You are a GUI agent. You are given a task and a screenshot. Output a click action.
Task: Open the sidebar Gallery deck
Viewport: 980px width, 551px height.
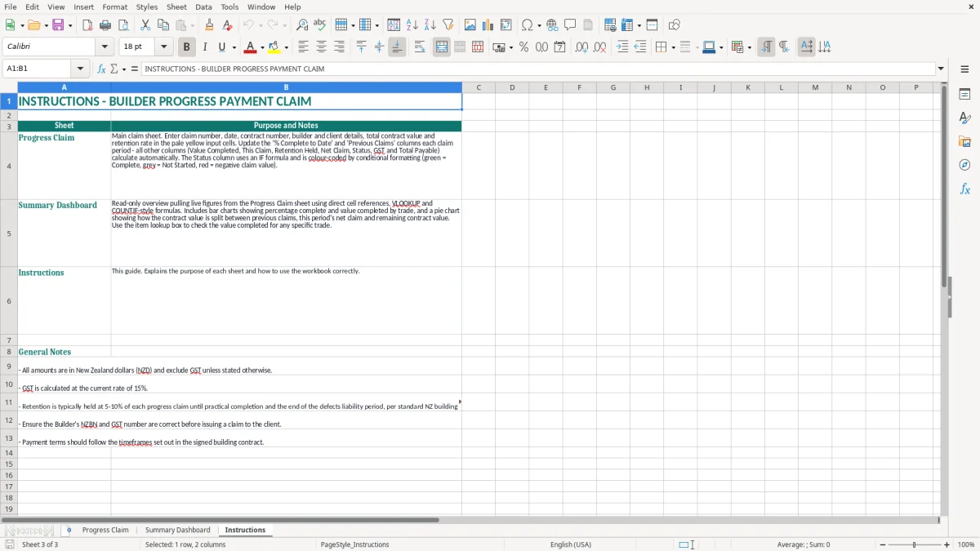(x=964, y=141)
